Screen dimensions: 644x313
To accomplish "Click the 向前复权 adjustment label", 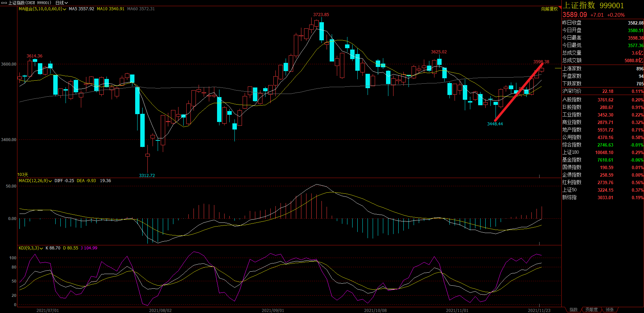I will pos(549,9).
